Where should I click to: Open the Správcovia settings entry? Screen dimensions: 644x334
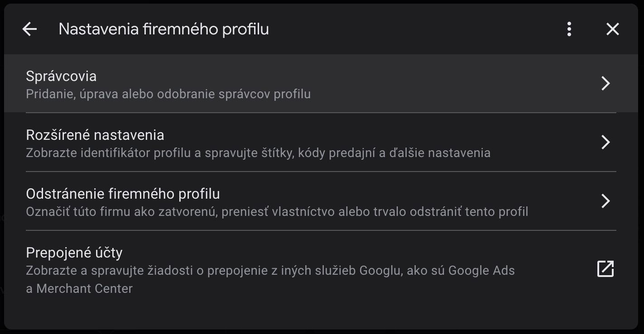click(321, 84)
